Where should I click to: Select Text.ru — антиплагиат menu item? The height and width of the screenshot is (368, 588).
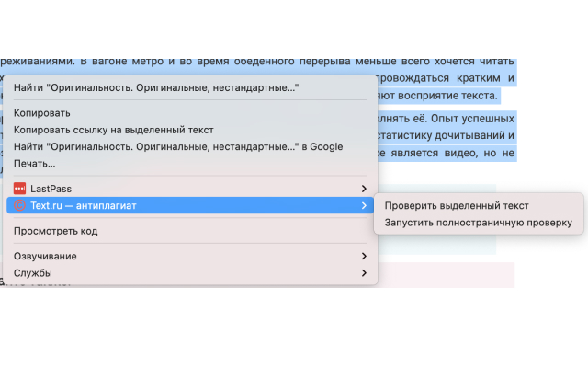pos(190,205)
